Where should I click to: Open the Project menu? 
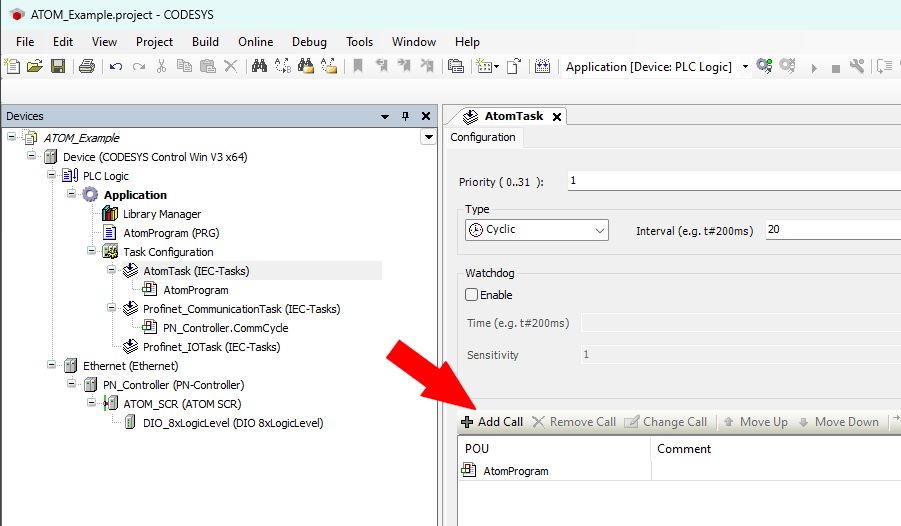[154, 42]
